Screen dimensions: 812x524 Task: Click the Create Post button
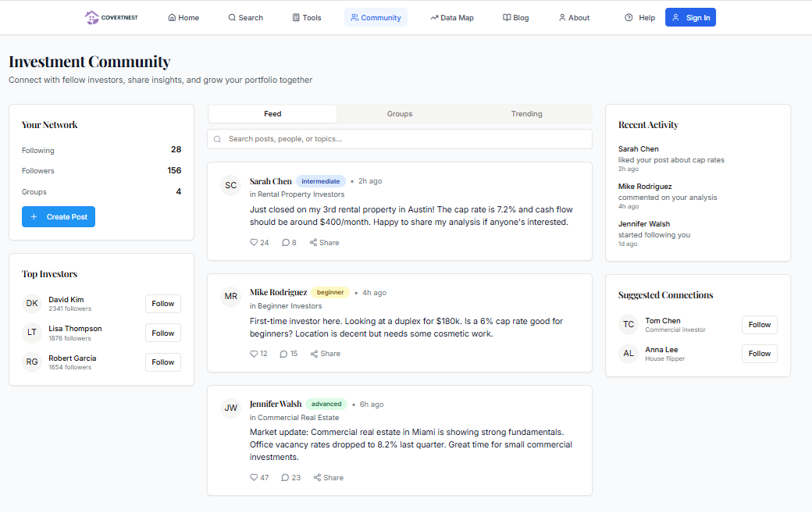(59, 217)
